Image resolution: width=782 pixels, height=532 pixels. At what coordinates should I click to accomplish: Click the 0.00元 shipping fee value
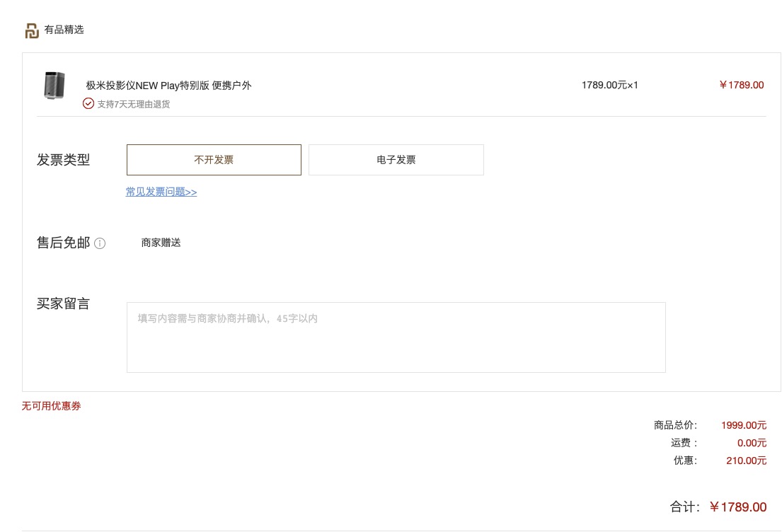coord(752,443)
